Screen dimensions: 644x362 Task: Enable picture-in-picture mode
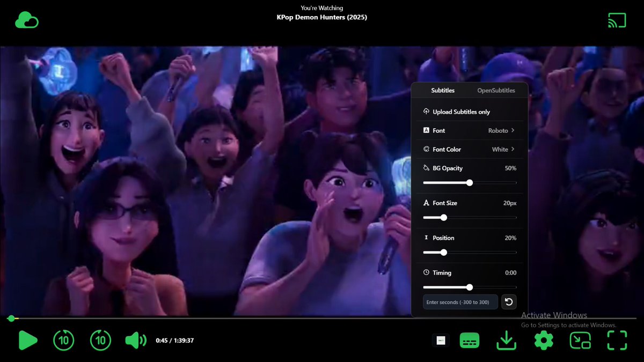click(580, 341)
